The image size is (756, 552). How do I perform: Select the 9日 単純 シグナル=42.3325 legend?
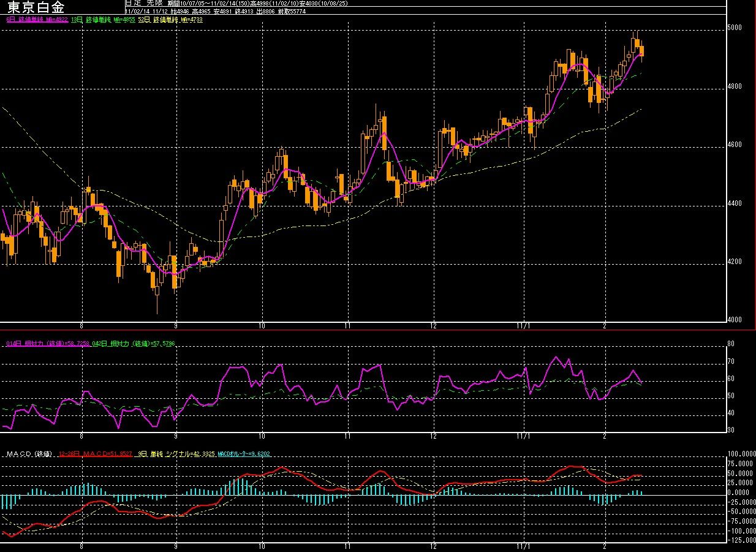175,454
